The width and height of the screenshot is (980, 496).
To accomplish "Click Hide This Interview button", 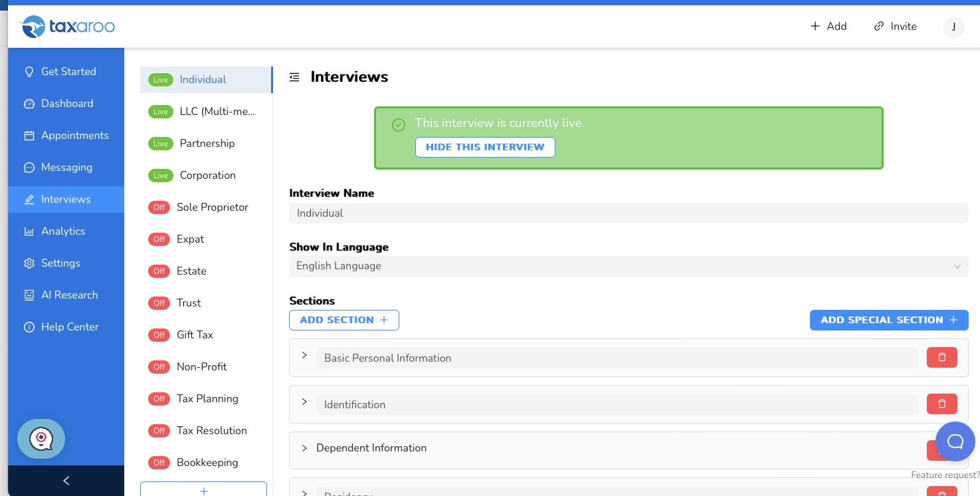I will click(485, 147).
